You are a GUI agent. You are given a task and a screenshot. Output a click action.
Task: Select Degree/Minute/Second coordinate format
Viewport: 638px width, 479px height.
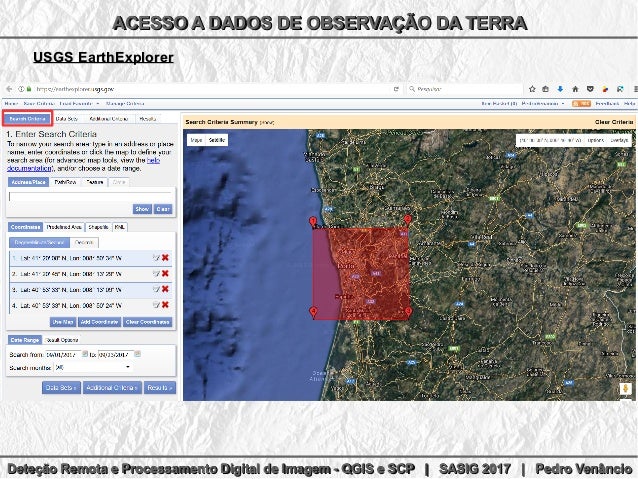coord(39,243)
